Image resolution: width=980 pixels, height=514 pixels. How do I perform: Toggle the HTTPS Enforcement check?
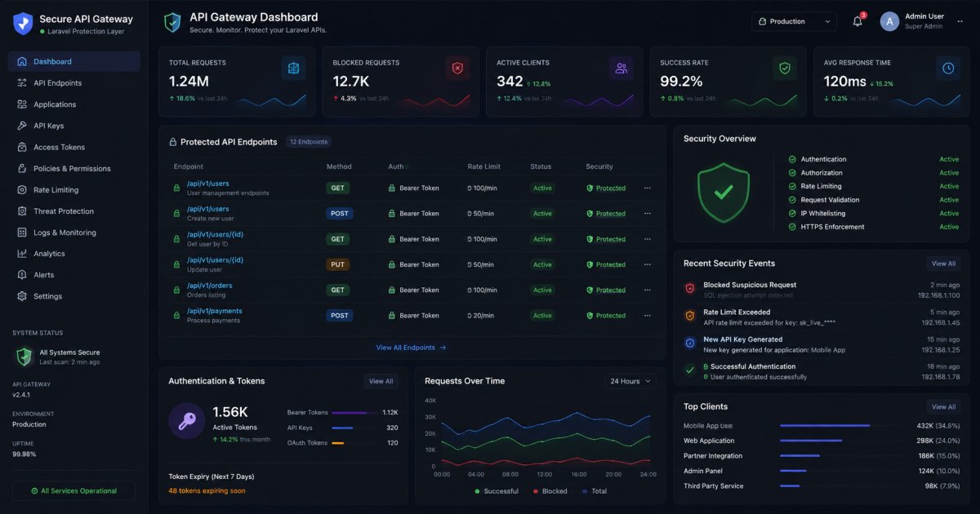click(792, 227)
